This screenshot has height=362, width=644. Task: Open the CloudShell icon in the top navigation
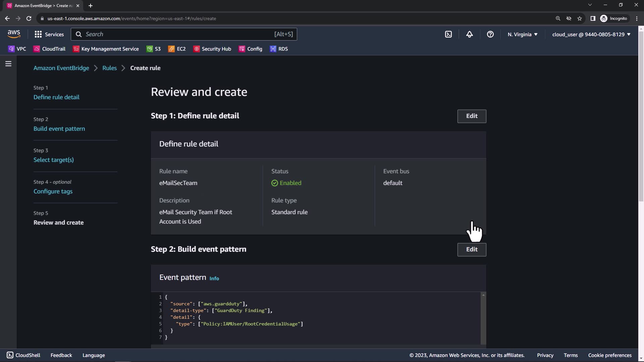coord(448,34)
